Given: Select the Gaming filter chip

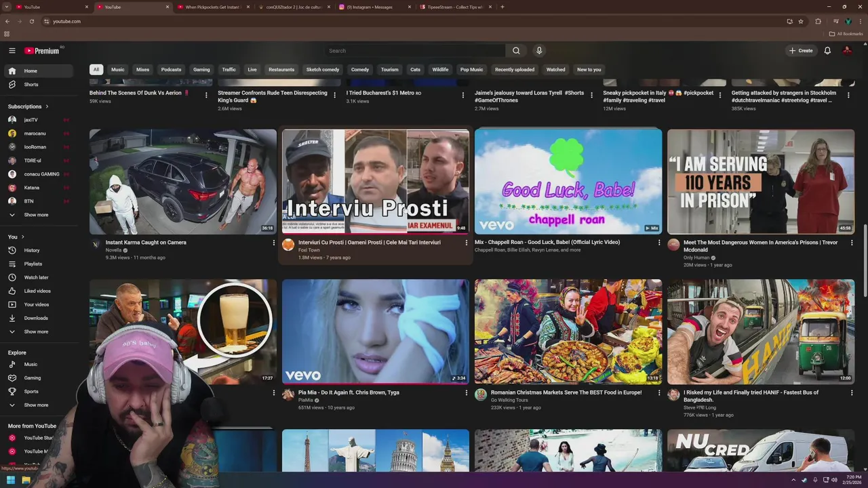Looking at the screenshot, I should point(201,69).
